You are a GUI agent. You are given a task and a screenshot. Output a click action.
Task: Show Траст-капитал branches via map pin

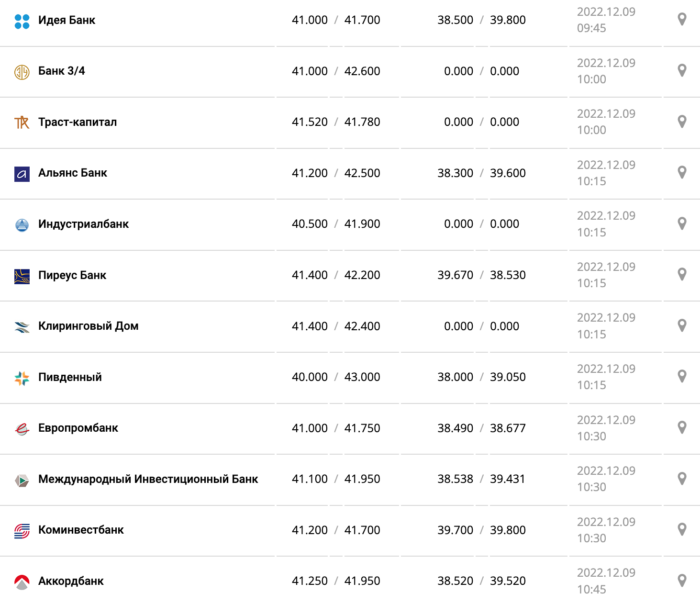click(x=682, y=122)
